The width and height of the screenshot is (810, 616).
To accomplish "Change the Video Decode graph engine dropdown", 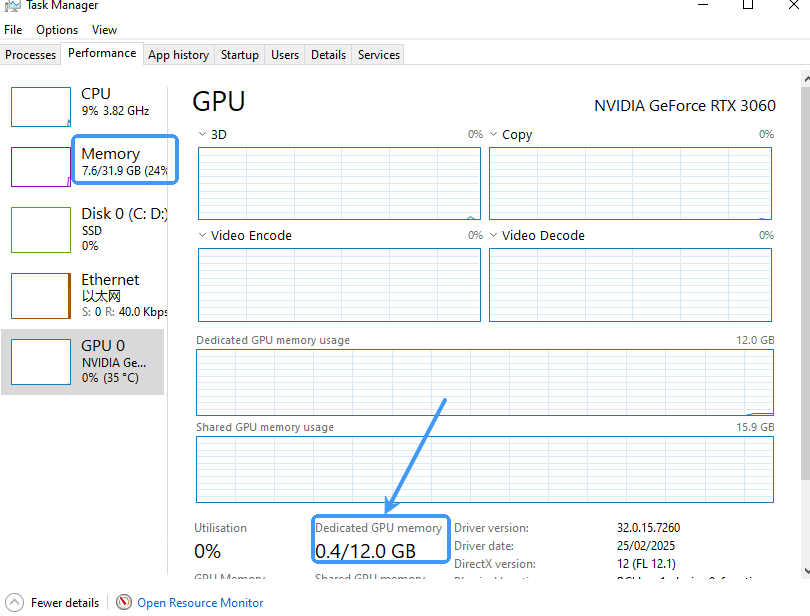I will (495, 236).
